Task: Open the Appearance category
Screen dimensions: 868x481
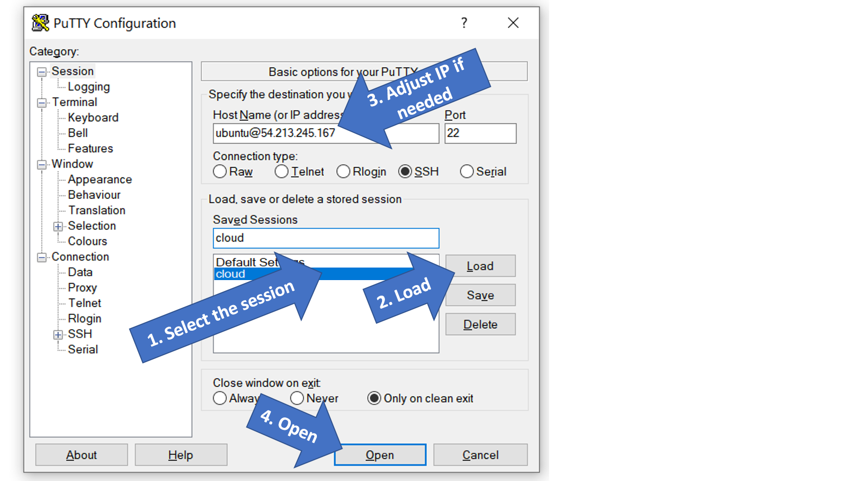Action: 100,179
